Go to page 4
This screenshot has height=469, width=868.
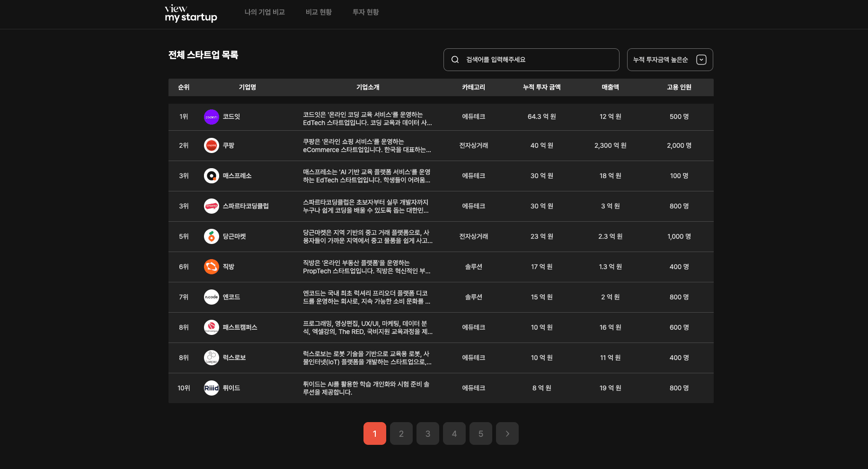click(x=454, y=433)
